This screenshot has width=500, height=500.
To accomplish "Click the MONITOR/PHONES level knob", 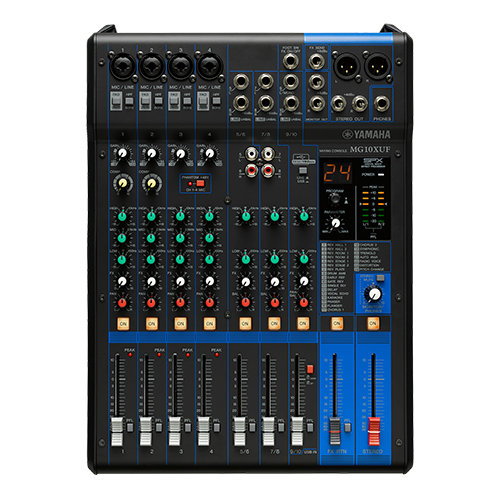I will pyautogui.click(x=374, y=294).
